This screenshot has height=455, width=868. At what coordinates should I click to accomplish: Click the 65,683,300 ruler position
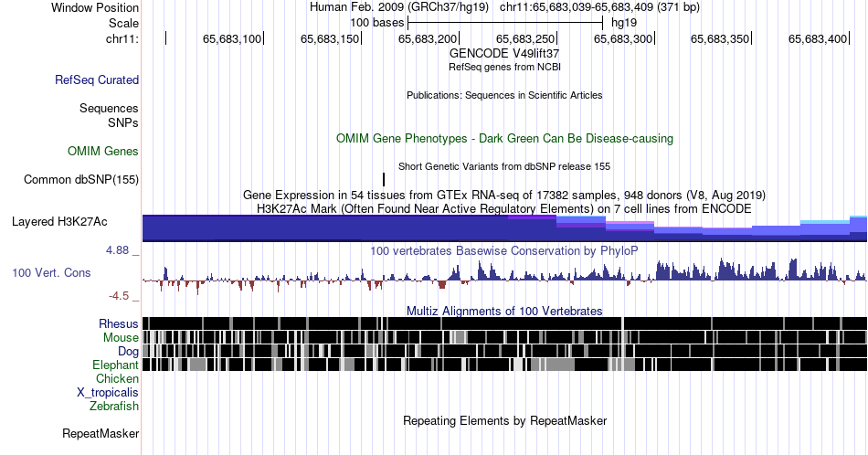623,38
